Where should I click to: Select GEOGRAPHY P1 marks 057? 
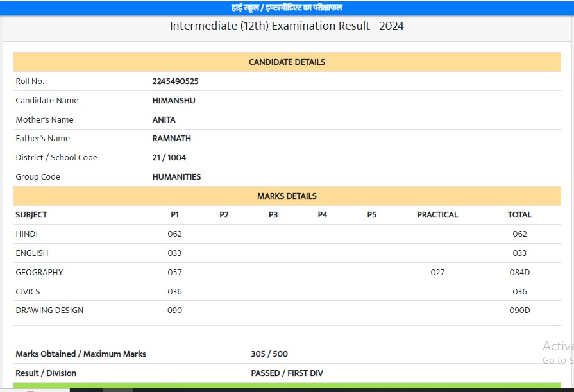coord(174,273)
